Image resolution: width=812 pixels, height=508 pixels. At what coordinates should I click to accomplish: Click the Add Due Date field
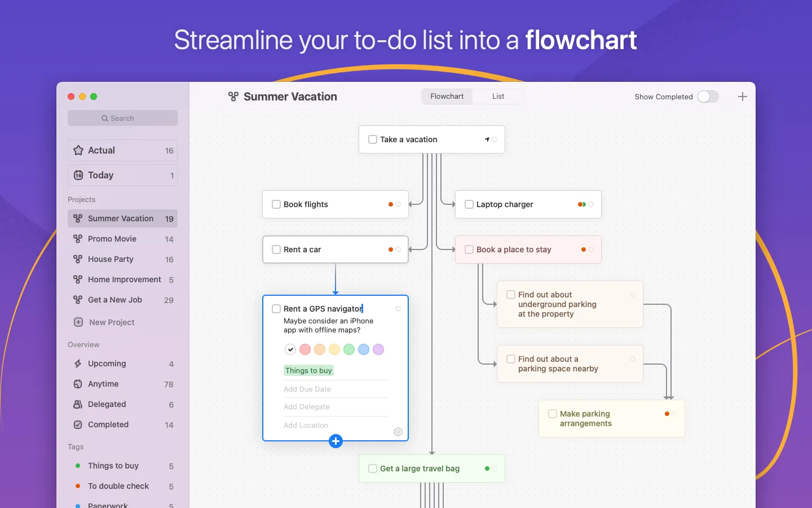click(307, 389)
